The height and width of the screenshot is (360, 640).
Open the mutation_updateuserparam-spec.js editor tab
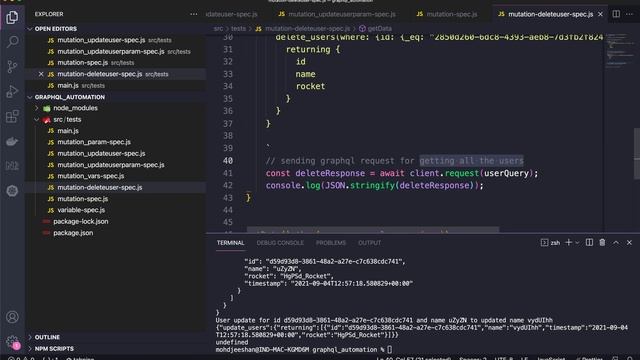coord(337,14)
